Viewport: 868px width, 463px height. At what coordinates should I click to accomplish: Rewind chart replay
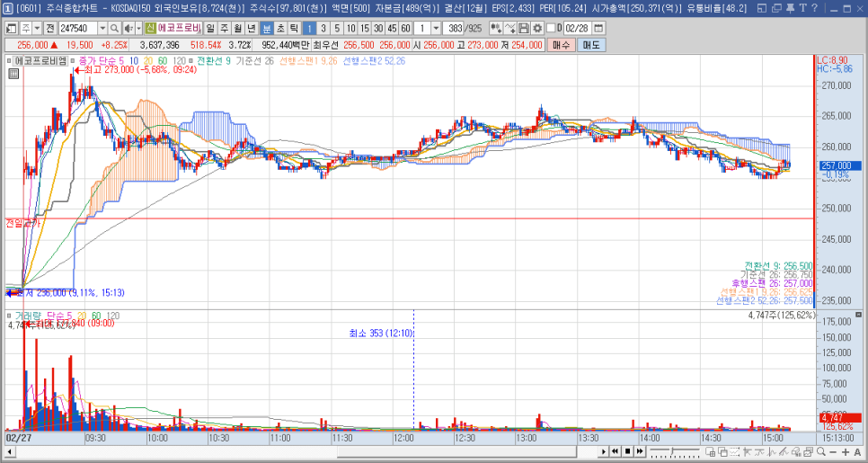(615, 451)
